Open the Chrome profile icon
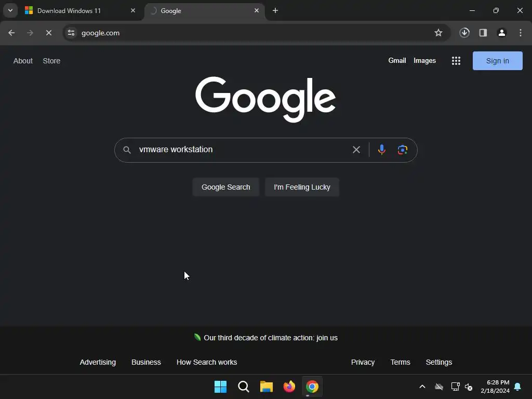 point(502,33)
